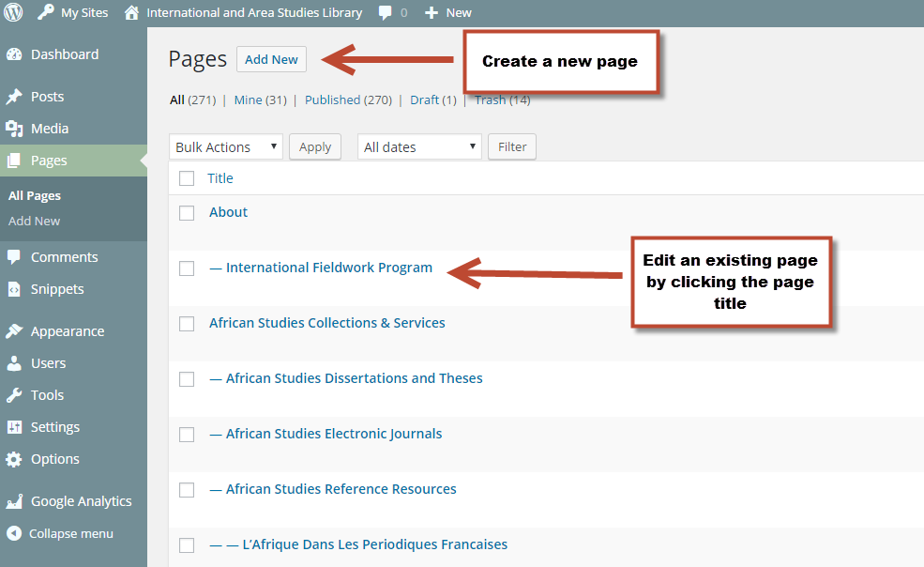Check the select-all checkbox above the page list
The height and width of the screenshot is (567, 924).
pos(186,177)
